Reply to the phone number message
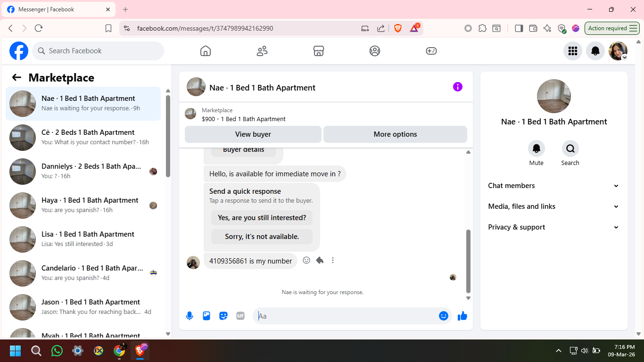This screenshot has height=362, width=644. click(320, 260)
